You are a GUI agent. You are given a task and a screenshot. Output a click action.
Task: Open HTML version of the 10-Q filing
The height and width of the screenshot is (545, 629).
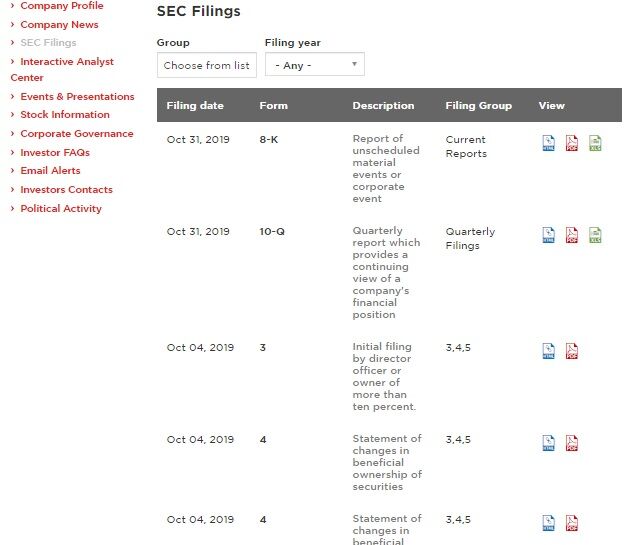tap(548, 235)
